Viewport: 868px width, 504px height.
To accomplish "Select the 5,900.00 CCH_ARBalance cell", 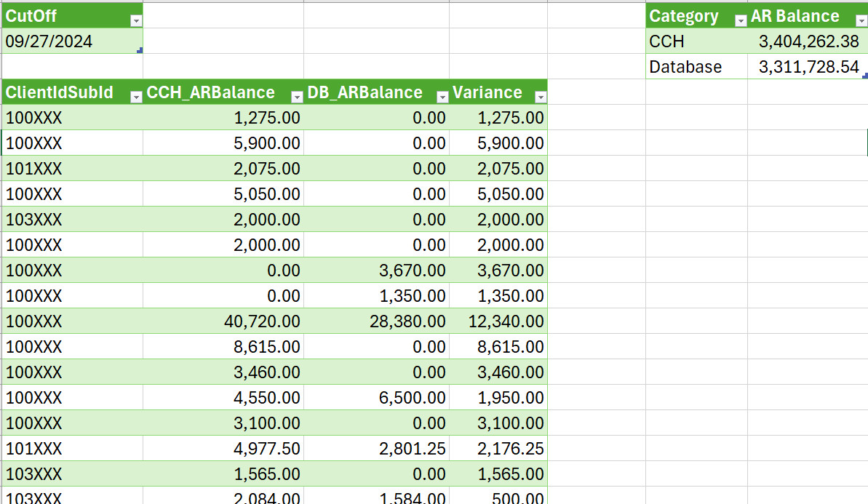I will 223,143.
